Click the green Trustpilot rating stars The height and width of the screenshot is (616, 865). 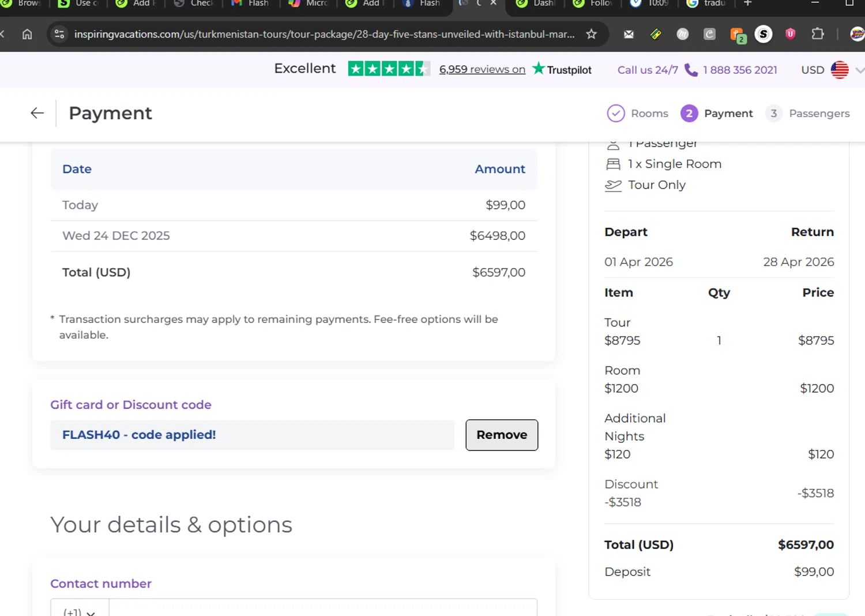point(389,69)
